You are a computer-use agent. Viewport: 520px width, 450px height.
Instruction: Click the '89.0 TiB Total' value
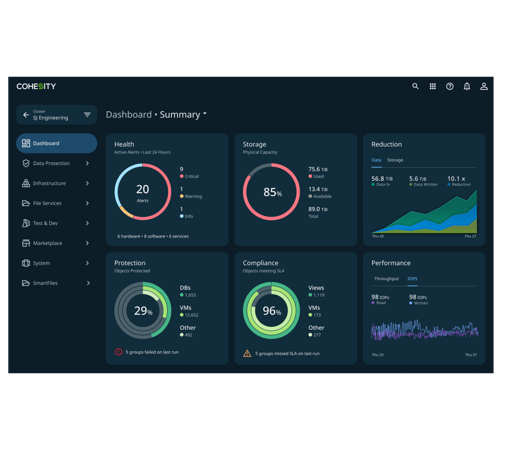pos(318,213)
